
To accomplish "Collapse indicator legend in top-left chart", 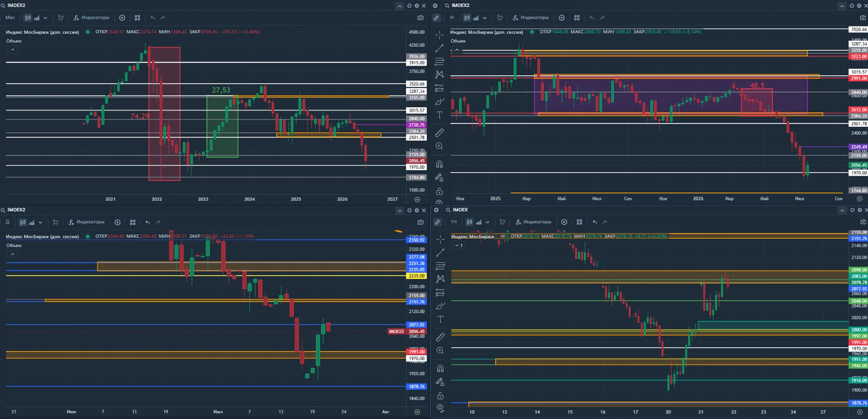I will click(12, 49).
